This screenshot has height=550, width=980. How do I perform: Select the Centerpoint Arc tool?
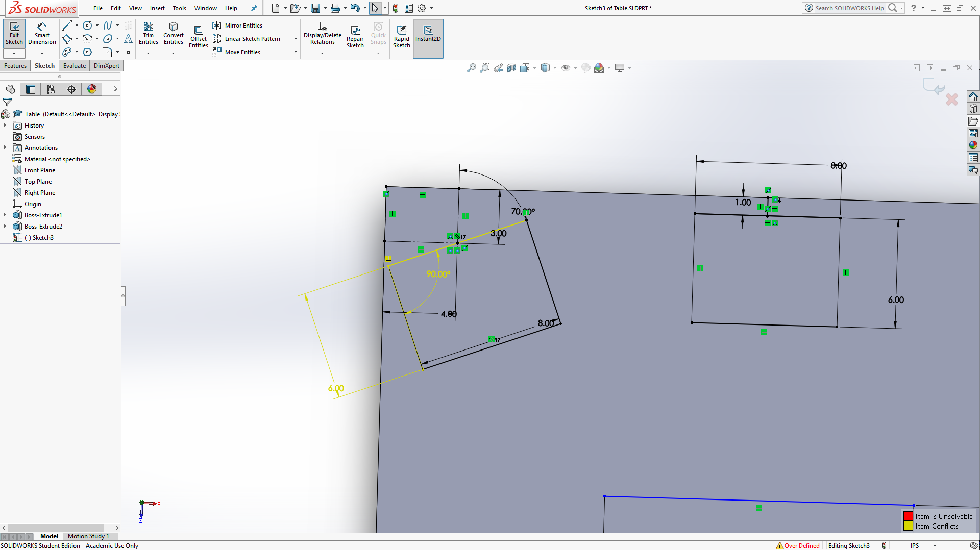pos(88,39)
